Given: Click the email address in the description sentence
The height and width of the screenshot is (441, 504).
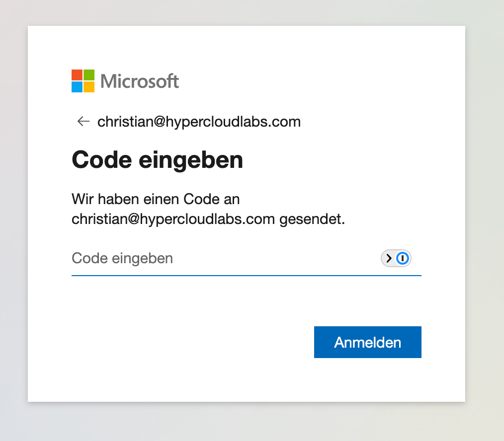Looking at the screenshot, I should [173, 219].
